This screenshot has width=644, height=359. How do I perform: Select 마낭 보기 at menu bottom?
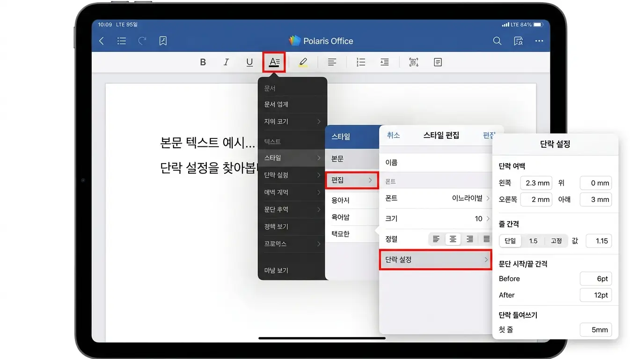click(292, 270)
